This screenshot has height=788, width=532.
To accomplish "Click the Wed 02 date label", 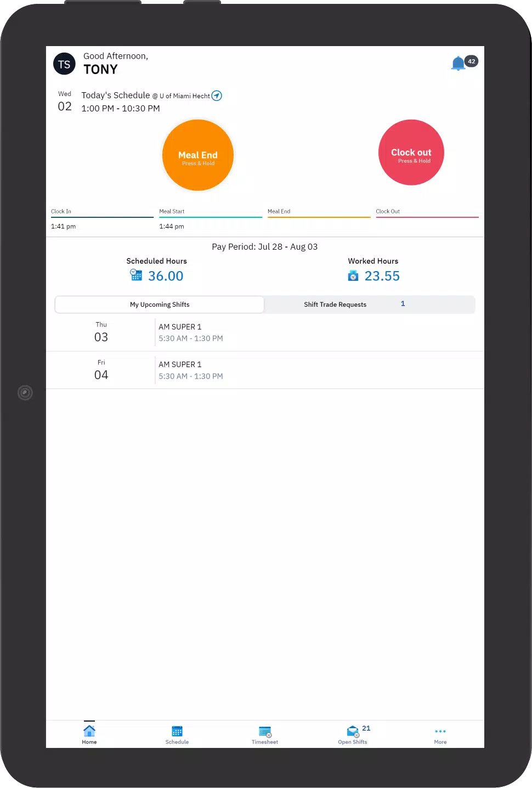I will pos(65,102).
